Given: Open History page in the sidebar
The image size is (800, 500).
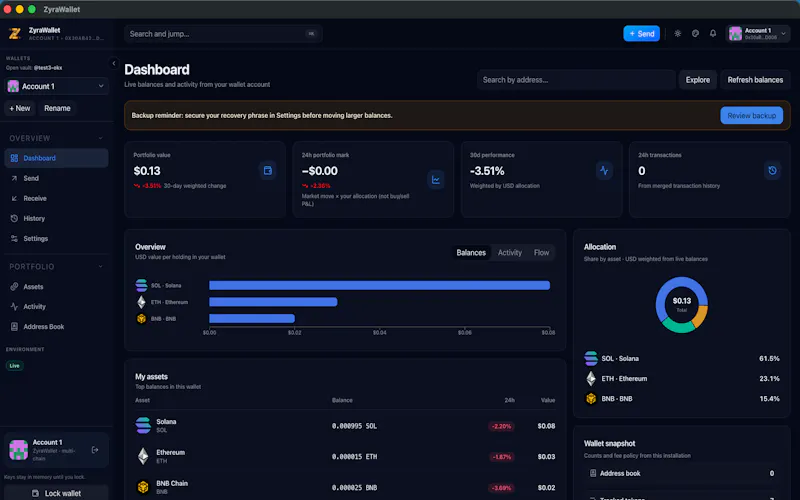Looking at the screenshot, I should (57, 218).
